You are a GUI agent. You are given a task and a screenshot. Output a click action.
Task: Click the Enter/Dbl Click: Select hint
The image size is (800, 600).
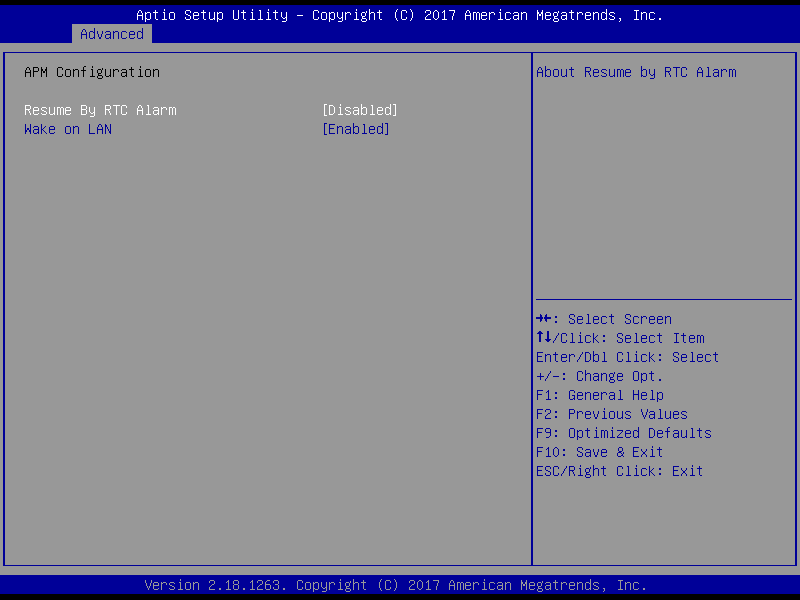tap(627, 357)
